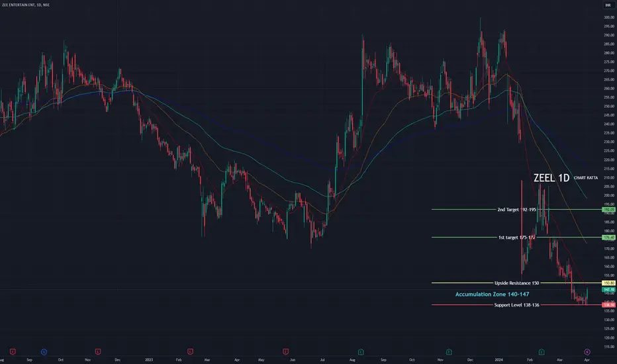
Task: Click the Jul label on time axis
Action: click(322, 359)
